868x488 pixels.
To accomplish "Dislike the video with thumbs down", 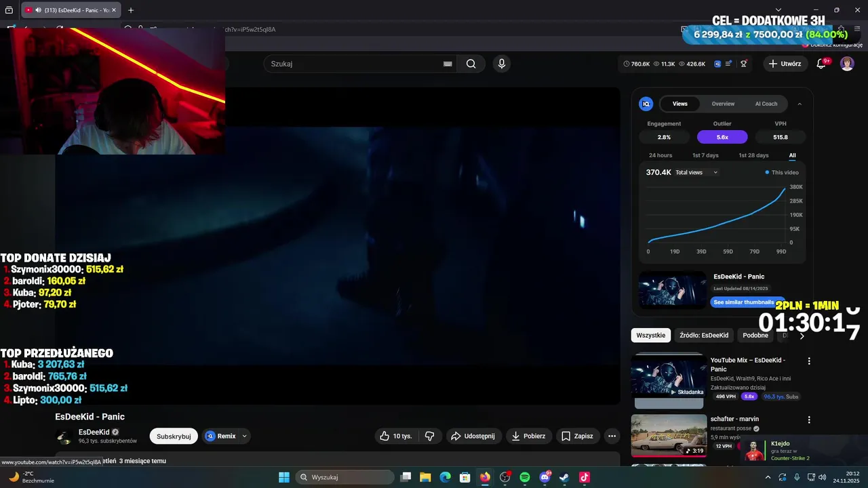I will pos(429,436).
